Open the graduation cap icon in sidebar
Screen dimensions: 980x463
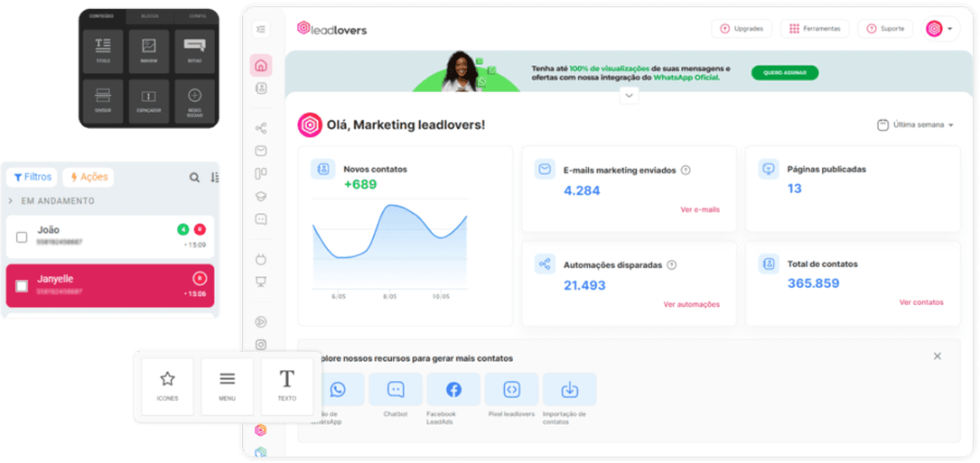pos(261,196)
